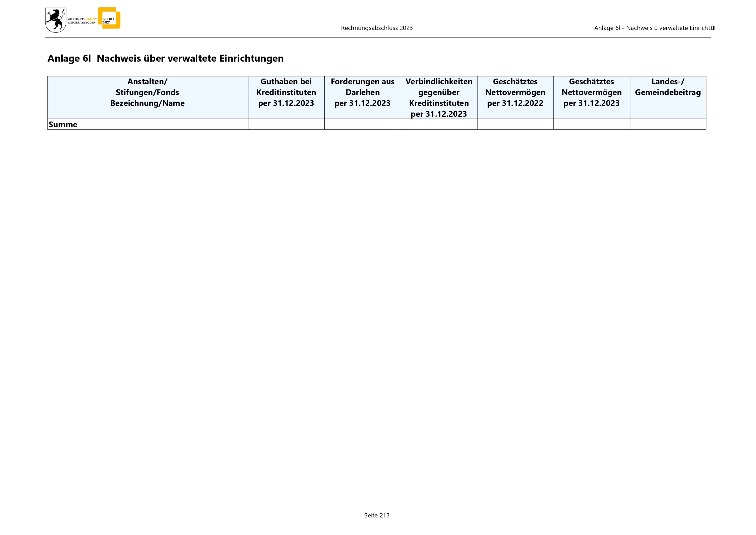756x535 pixels.
Task: Select 'Geschätztes Nettovermögen per 31.12.2022' header
Action: pyautogui.click(x=515, y=93)
